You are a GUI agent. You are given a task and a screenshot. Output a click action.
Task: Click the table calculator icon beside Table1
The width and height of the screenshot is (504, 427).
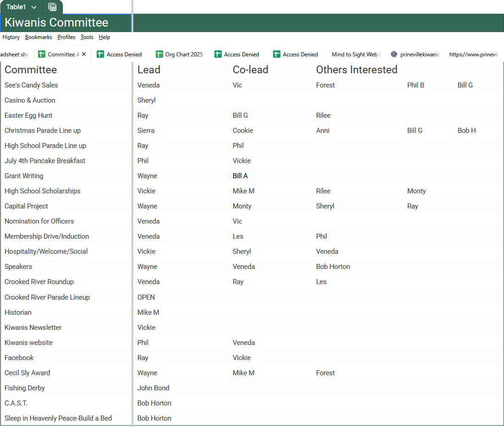52,7
